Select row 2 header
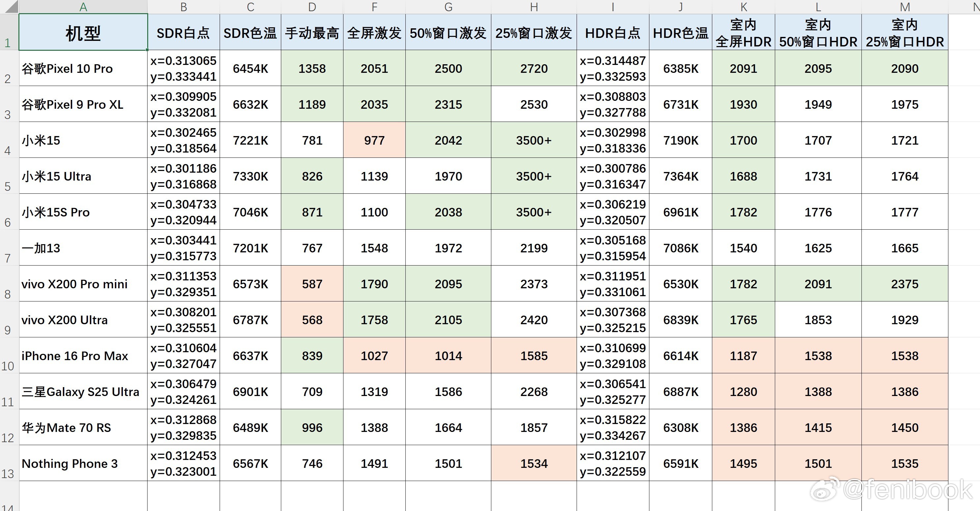The height and width of the screenshot is (511, 980). (x=9, y=68)
